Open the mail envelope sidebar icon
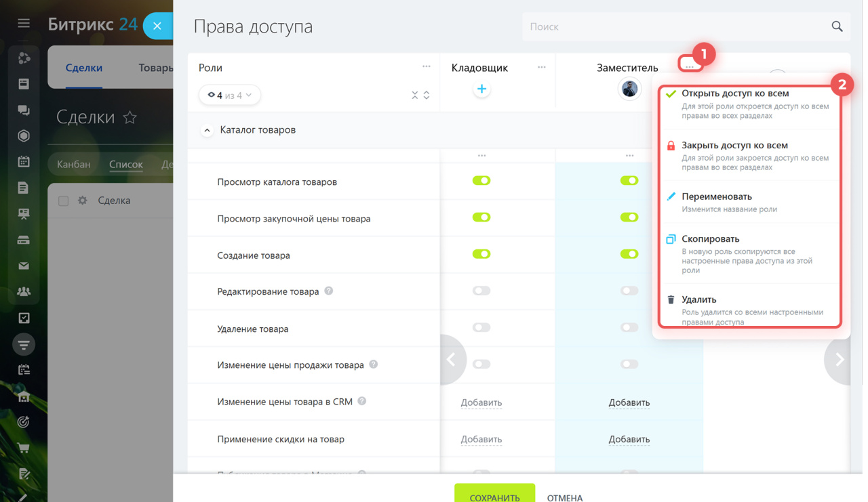The image size is (868, 502). [x=24, y=266]
